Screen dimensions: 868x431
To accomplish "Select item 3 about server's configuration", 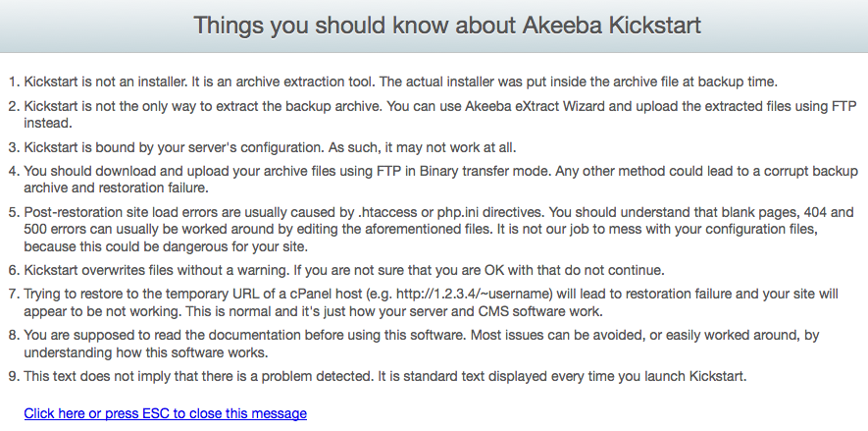I will 270,148.
